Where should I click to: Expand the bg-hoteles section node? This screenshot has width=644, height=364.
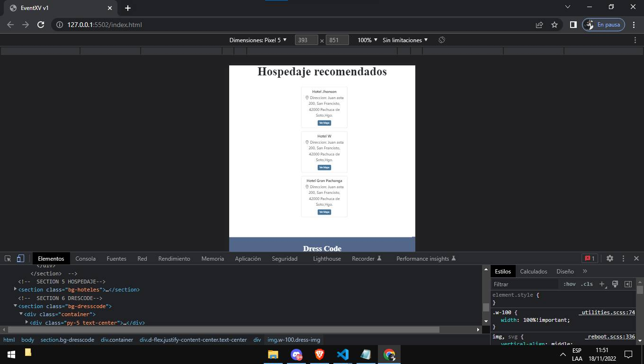tap(15, 289)
